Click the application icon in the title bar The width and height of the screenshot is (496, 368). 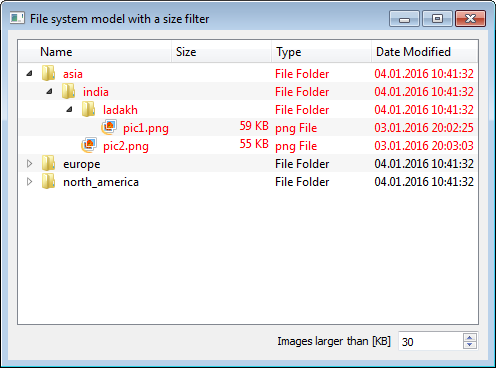click(17, 18)
